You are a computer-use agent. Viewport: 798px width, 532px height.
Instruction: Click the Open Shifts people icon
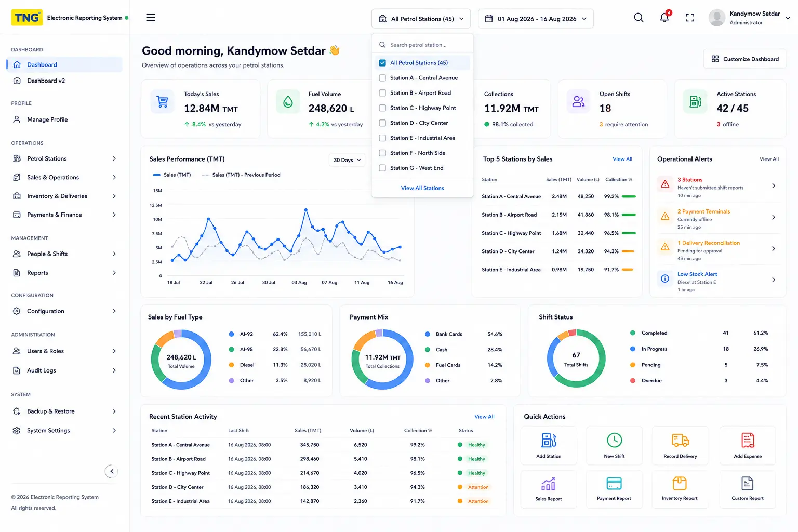tap(578, 102)
